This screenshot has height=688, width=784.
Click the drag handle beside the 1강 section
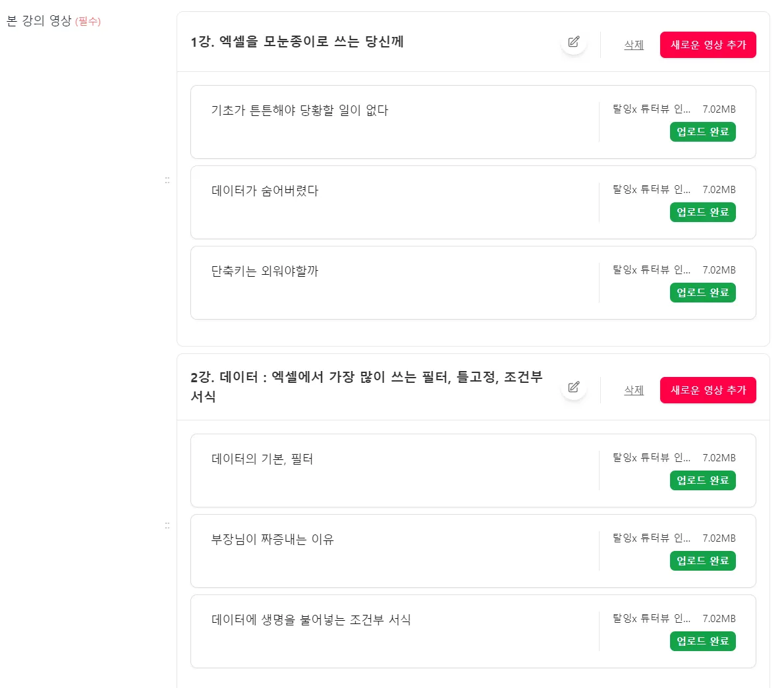(167, 180)
